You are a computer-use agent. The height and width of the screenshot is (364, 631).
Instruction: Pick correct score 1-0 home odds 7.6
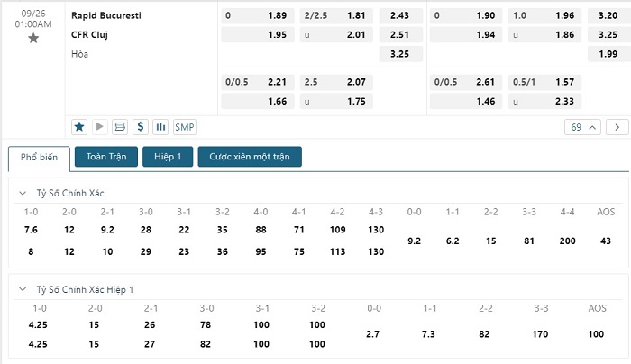point(31,230)
